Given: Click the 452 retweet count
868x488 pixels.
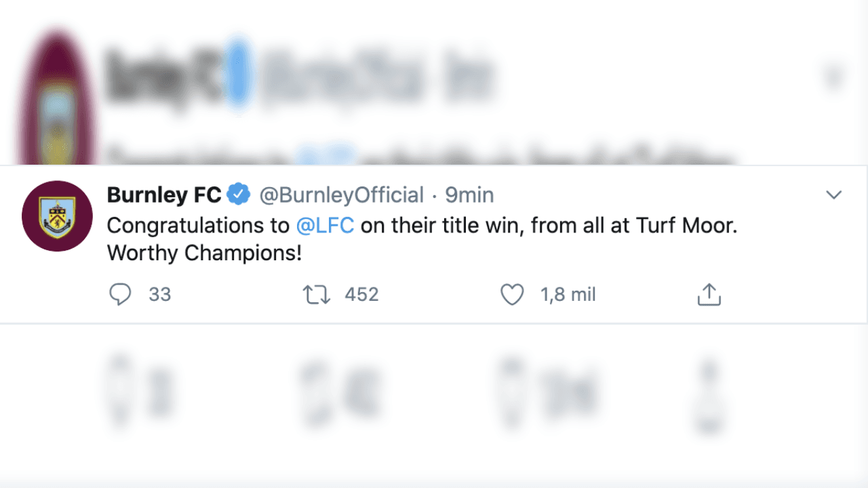Looking at the screenshot, I should (361, 294).
